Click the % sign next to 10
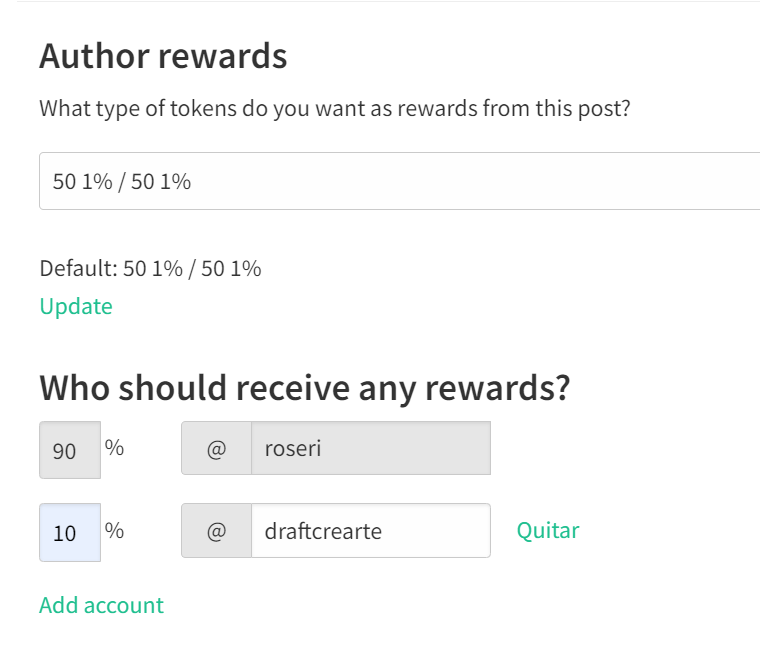The height and width of the screenshot is (652, 760). [x=115, y=530]
